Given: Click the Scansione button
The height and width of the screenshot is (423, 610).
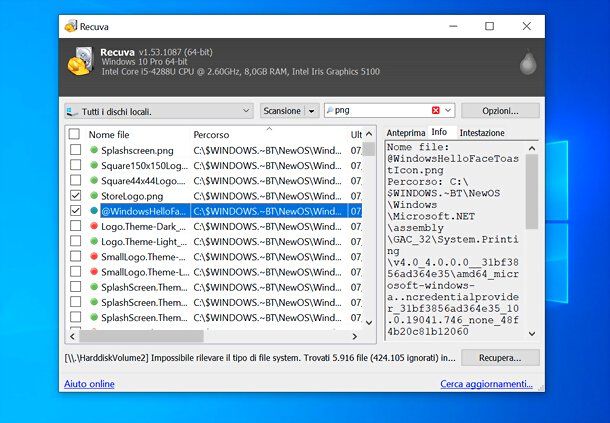Looking at the screenshot, I should pos(282,111).
